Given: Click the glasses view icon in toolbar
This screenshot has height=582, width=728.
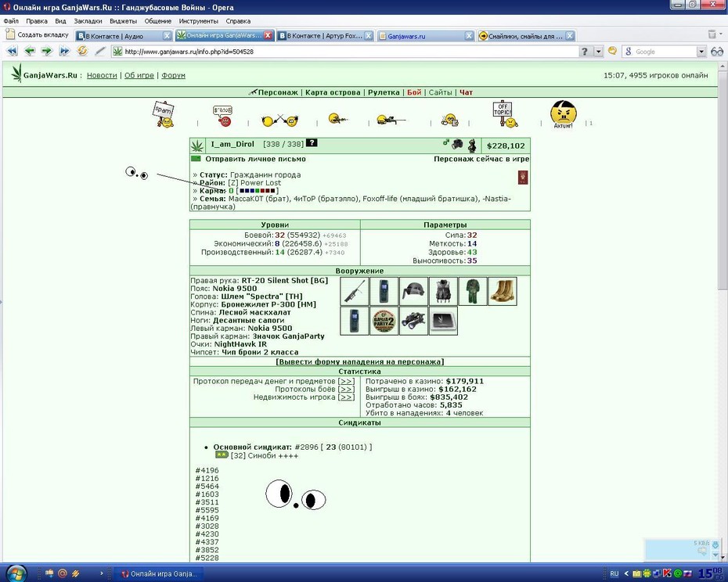Looking at the screenshot, I should pyautogui.click(x=717, y=52).
